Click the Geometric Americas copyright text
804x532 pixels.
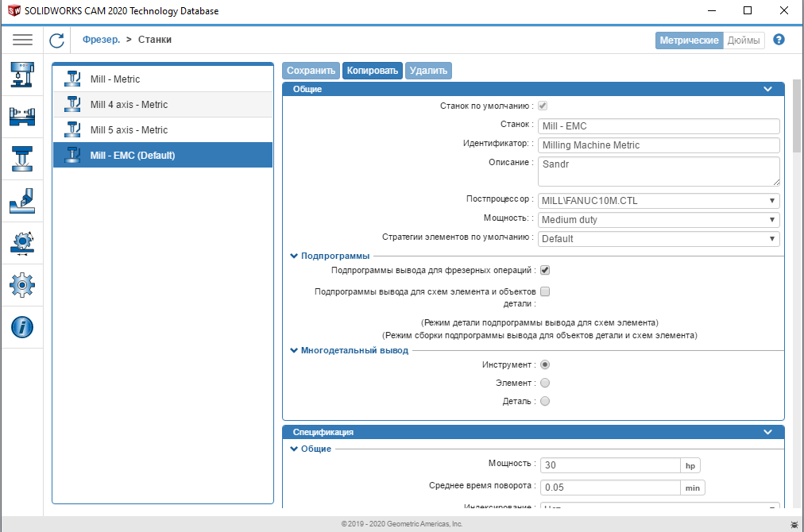click(x=402, y=524)
